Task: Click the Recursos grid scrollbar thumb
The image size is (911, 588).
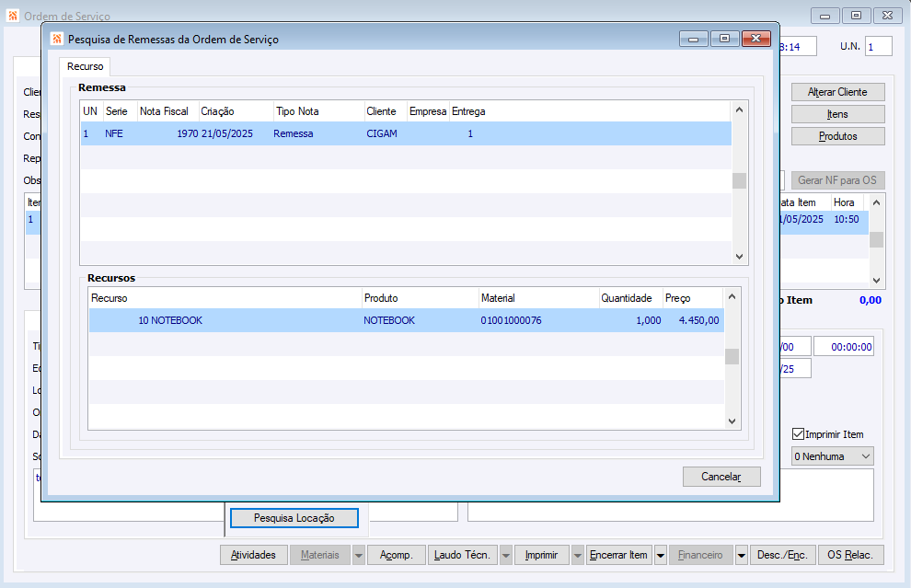Action: [x=732, y=356]
